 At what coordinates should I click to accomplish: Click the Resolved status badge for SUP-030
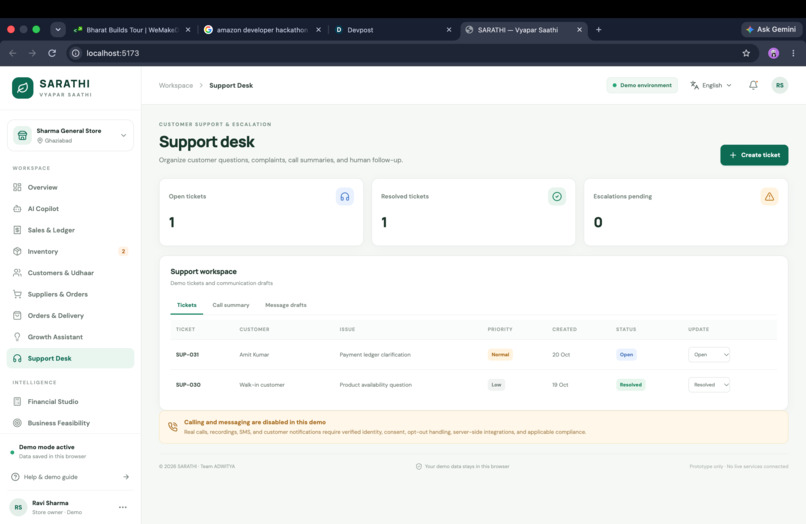pos(630,385)
